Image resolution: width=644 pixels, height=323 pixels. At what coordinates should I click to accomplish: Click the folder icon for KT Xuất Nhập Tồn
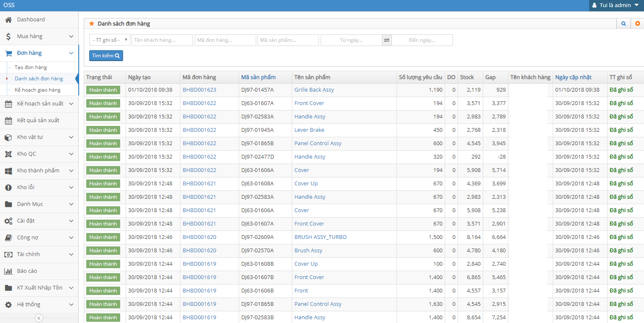8,288
